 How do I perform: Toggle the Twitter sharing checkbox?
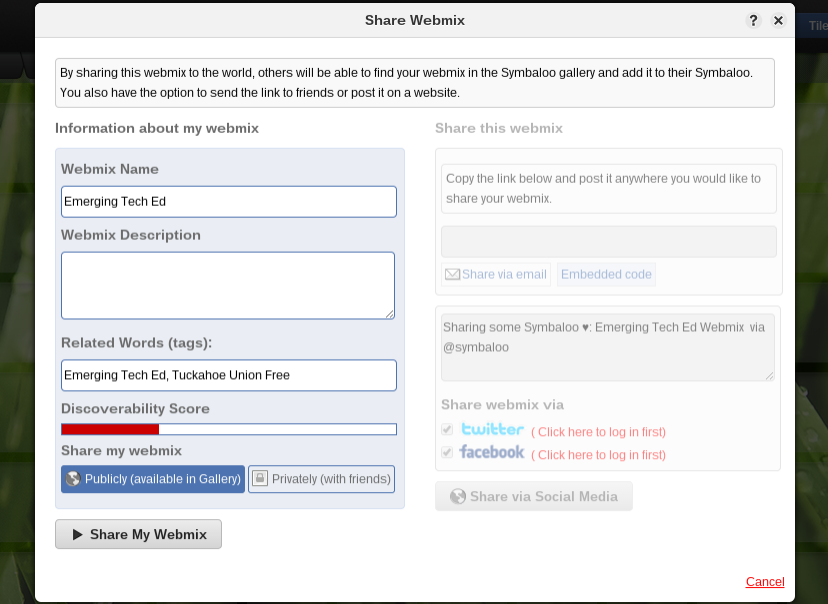[x=447, y=429]
